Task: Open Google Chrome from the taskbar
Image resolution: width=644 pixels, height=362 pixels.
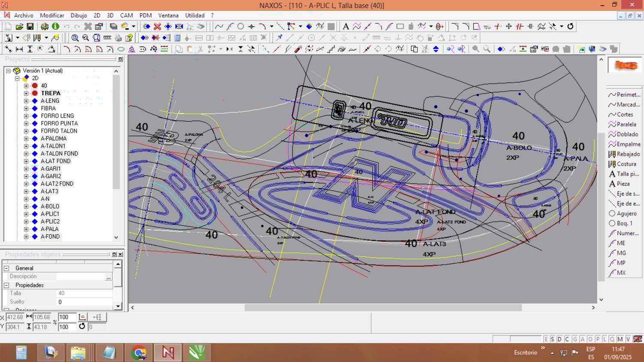Action: coord(138,353)
